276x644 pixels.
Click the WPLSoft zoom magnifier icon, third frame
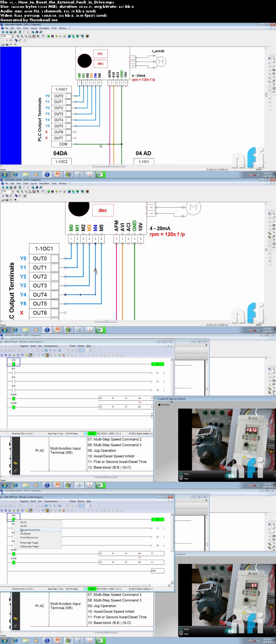(x=46, y=350)
